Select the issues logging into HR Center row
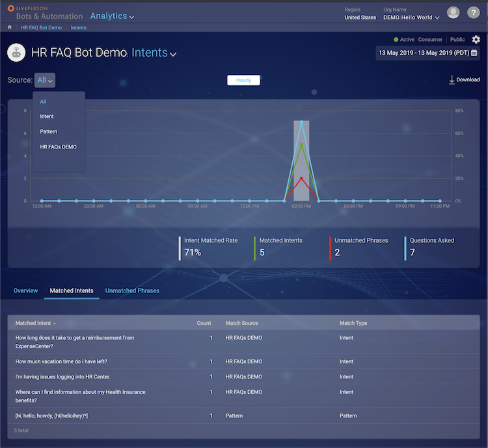The width and height of the screenshot is (488, 448). point(243,376)
